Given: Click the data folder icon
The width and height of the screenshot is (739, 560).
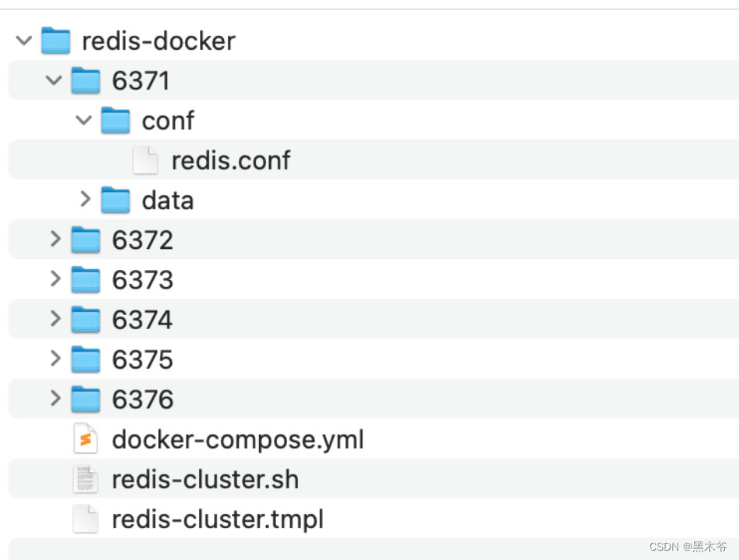Looking at the screenshot, I should pos(115,200).
